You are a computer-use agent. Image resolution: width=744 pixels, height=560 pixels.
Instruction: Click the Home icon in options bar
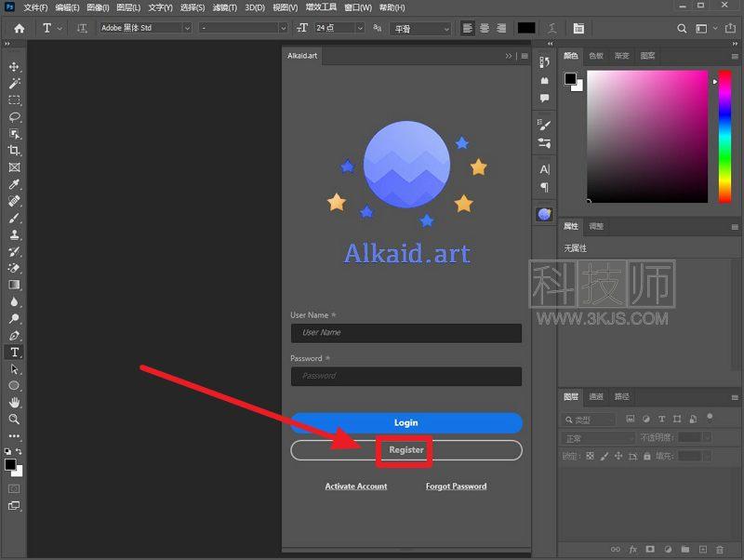click(x=19, y=29)
